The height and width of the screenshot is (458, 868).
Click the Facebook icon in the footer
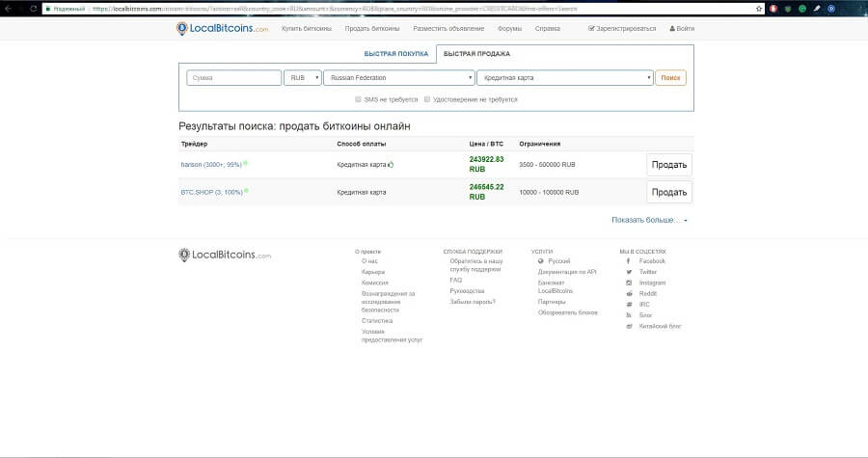tap(628, 261)
